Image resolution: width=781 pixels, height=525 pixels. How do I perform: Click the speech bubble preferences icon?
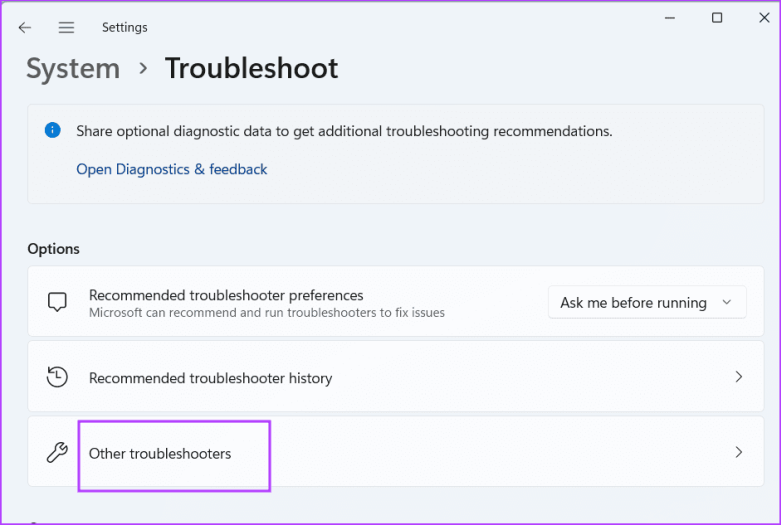click(57, 302)
